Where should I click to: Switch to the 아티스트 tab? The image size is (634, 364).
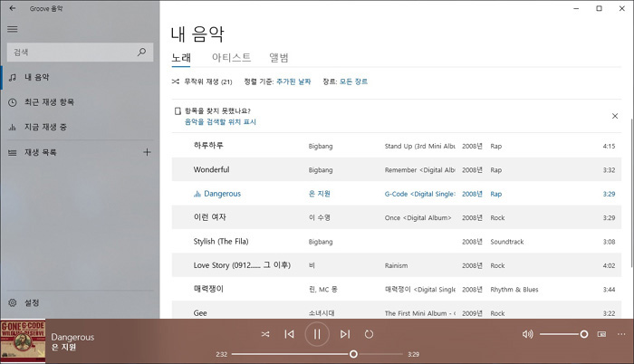pyautogui.click(x=231, y=58)
